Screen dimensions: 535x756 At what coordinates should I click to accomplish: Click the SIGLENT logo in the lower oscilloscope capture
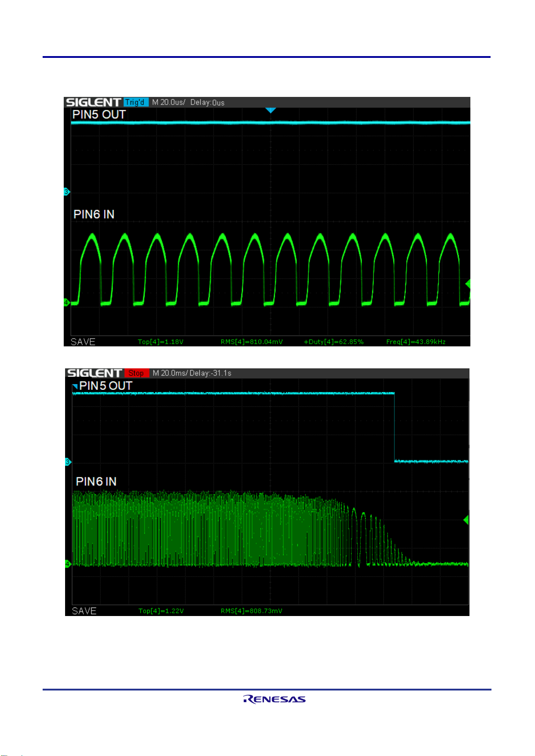[x=94, y=373]
